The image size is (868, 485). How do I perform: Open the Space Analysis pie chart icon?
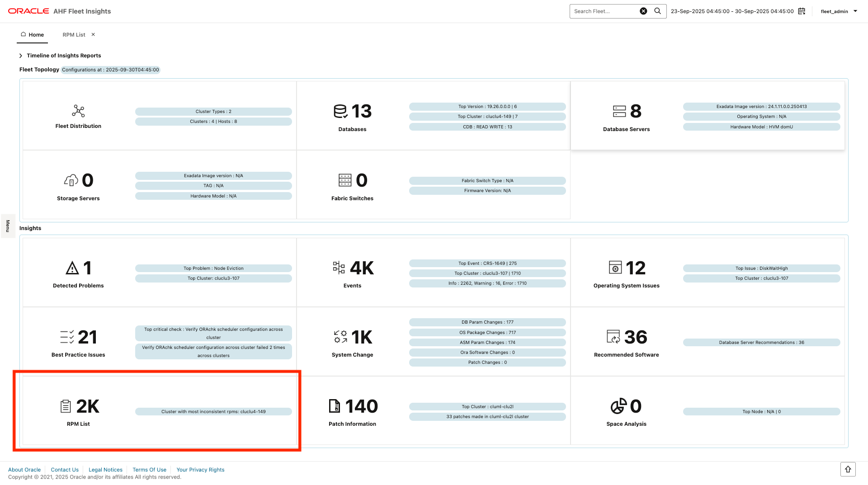618,406
